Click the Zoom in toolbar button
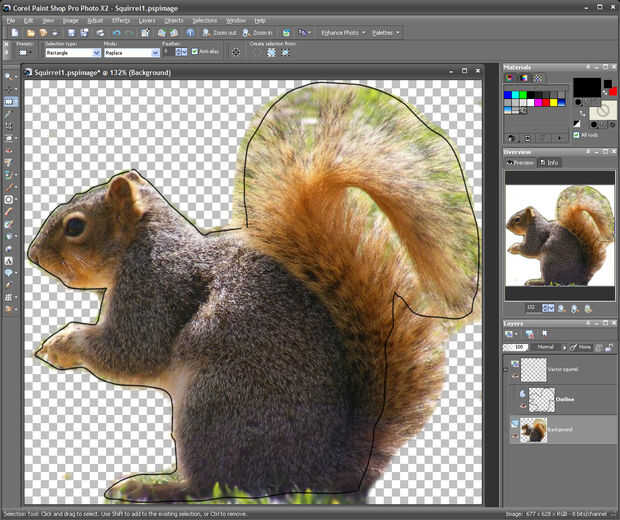This screenshot has height=520, width=620. click(258, 33)
